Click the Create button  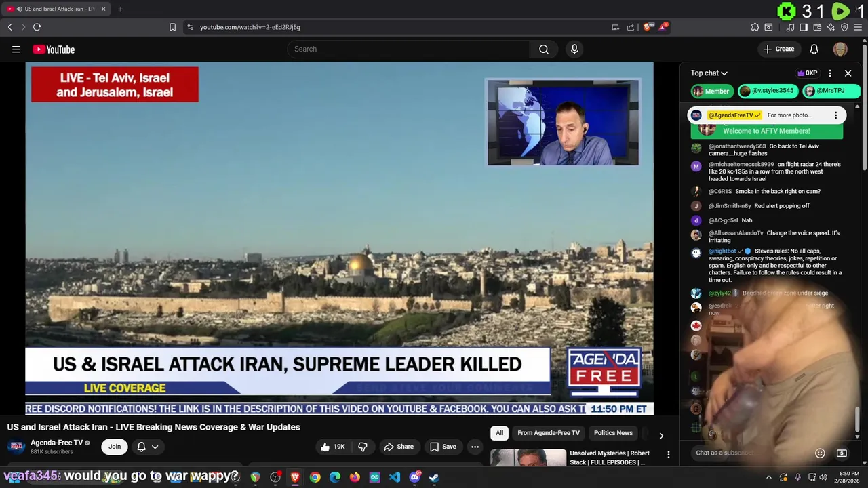[778, 49]
